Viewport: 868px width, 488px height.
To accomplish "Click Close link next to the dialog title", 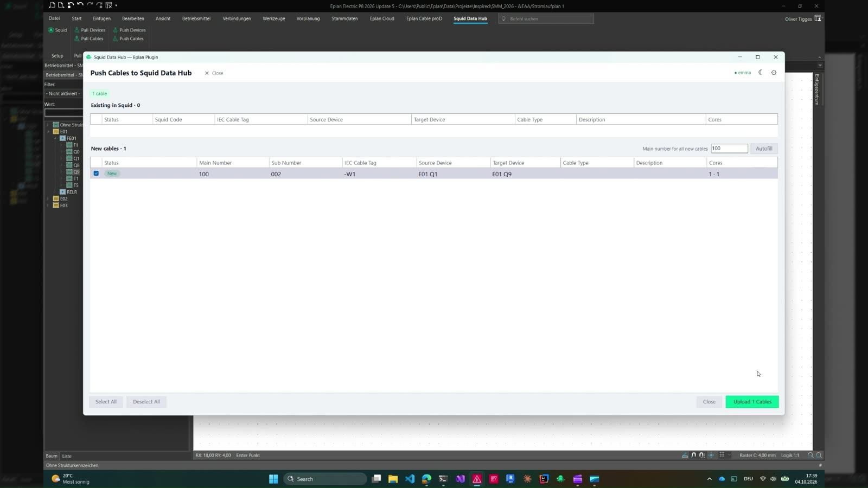I will click(214, 73).
